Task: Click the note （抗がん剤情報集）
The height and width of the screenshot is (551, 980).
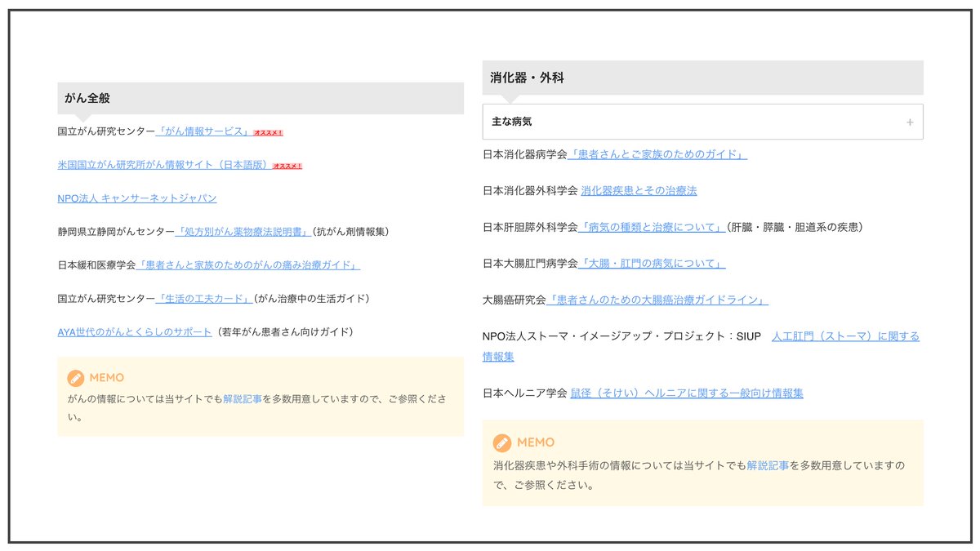Action: (x=351, y=232)
